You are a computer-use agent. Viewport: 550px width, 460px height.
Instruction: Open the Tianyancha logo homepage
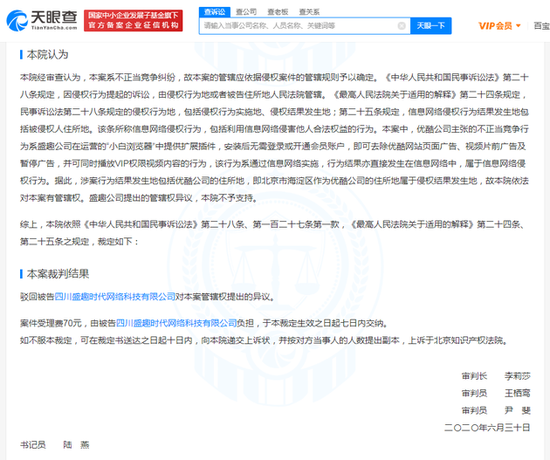[x=42, y=20]
